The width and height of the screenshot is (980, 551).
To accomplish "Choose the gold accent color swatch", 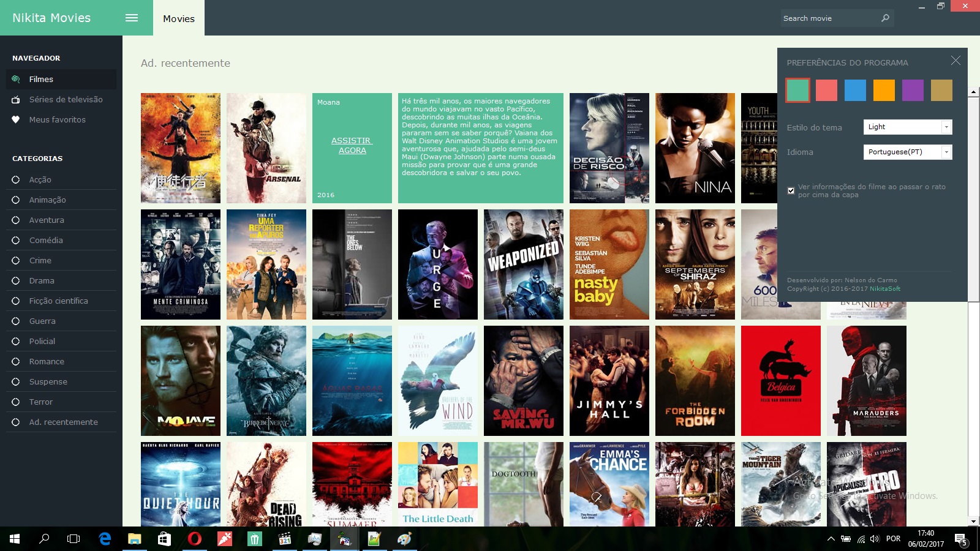I will coord(941,90).
